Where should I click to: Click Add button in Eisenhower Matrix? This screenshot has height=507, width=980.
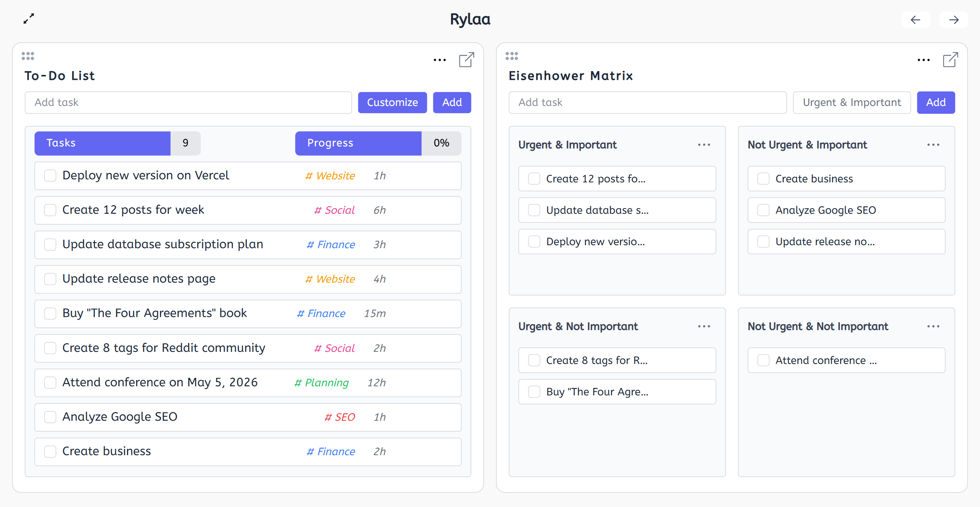coord(936,103)
